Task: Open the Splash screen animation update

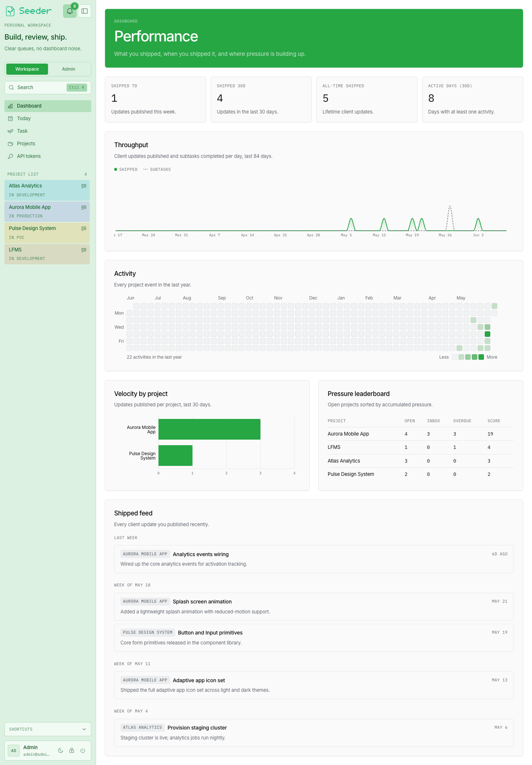Action: pyautogui.click(x=314, y=606)
